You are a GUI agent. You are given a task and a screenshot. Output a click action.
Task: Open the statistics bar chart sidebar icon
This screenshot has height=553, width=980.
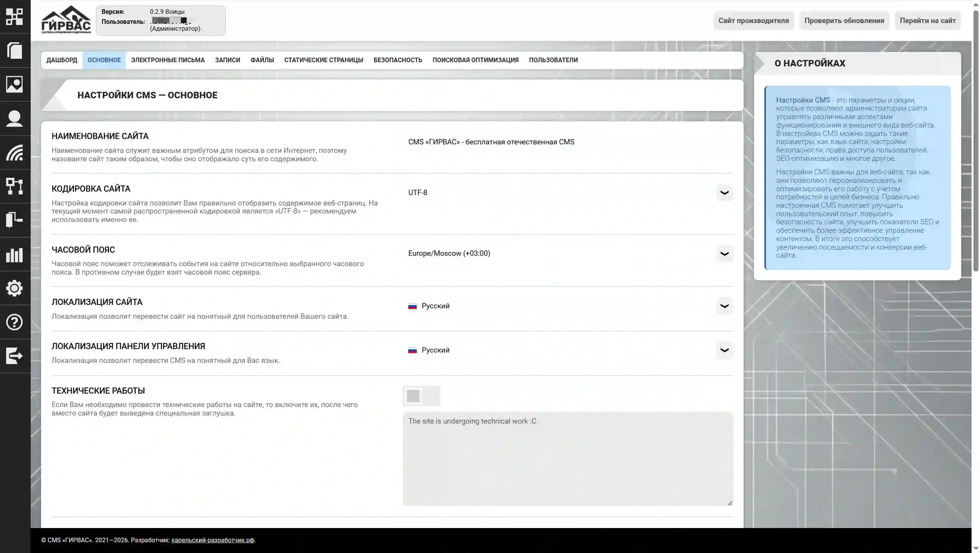point(15,254)
